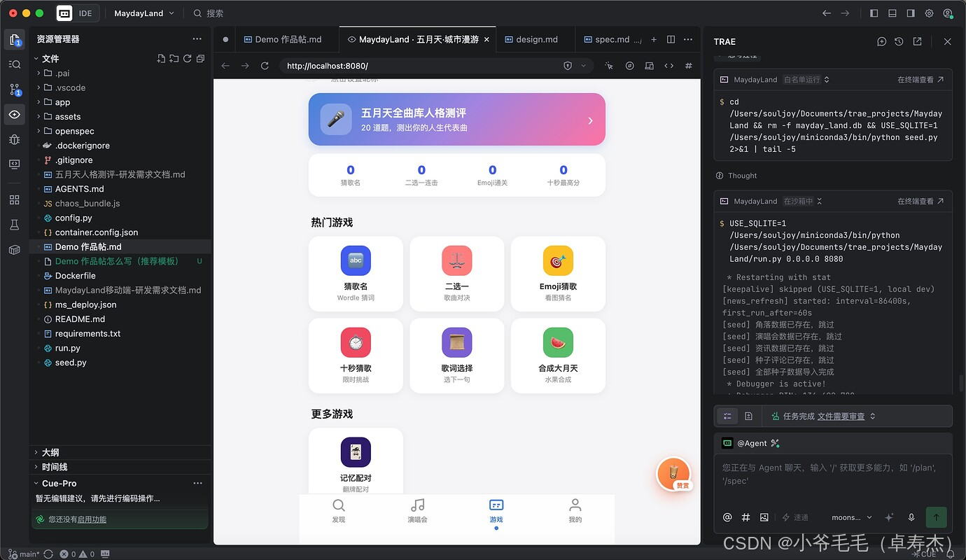Reload the browser preview page

[265, 66]
